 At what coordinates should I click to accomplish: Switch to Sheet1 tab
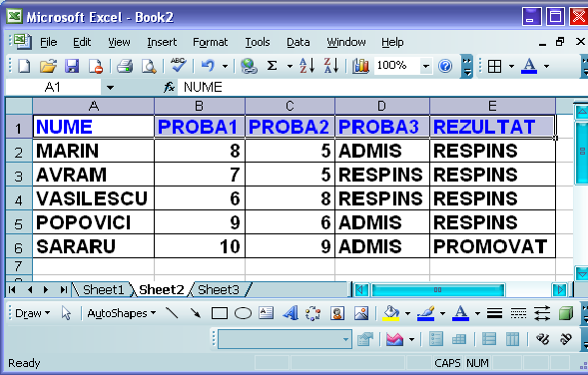(103, 289)
